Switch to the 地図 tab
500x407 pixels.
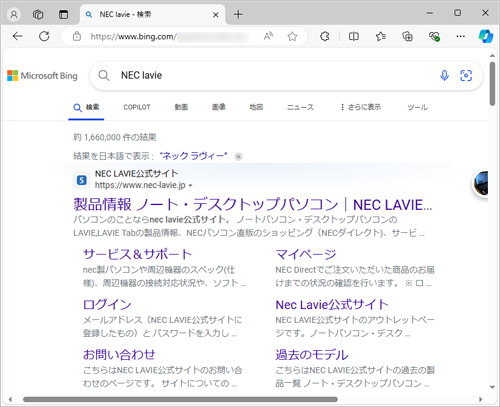pyautogui.click(x=256, y=107)
